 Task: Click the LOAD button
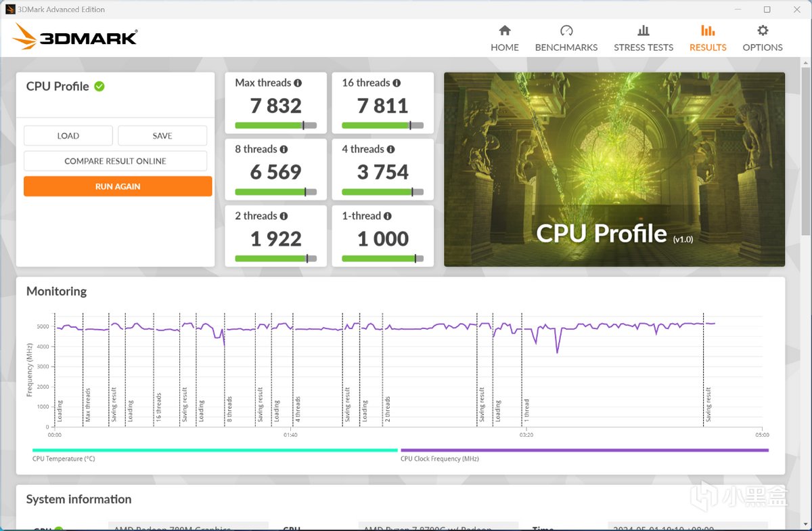(x=68, y=135)
